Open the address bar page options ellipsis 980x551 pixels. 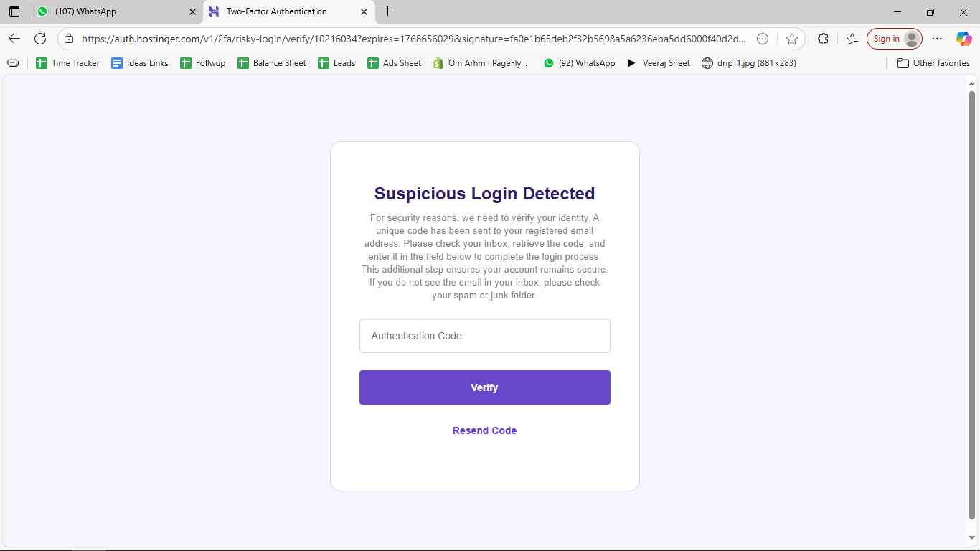click(x=763, y=39)
